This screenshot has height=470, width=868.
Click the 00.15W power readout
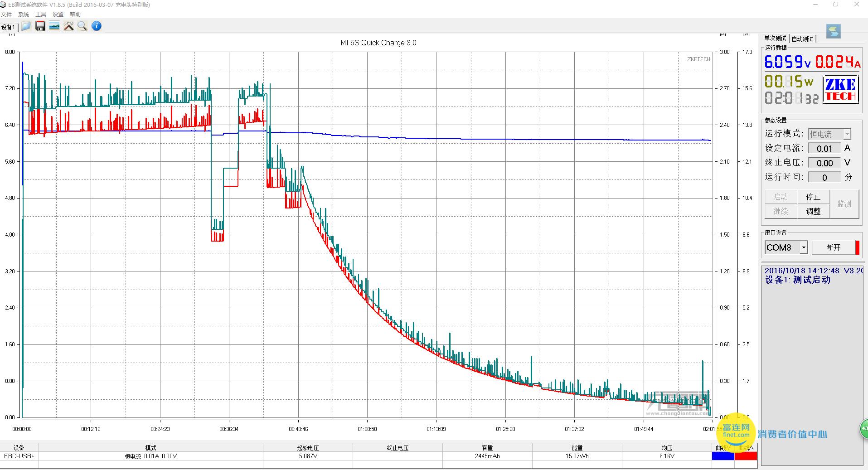[789, 82]
